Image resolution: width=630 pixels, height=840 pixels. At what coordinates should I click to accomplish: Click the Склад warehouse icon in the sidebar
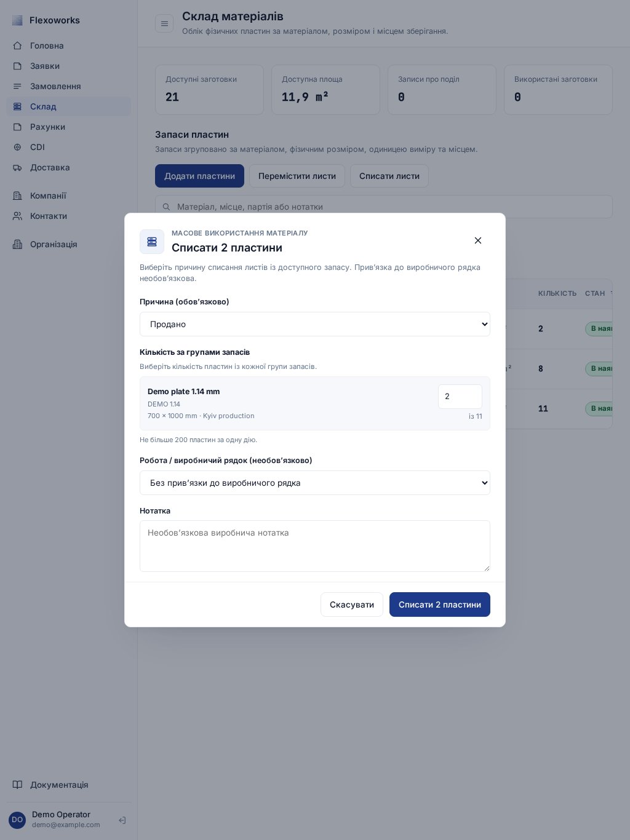18,106
